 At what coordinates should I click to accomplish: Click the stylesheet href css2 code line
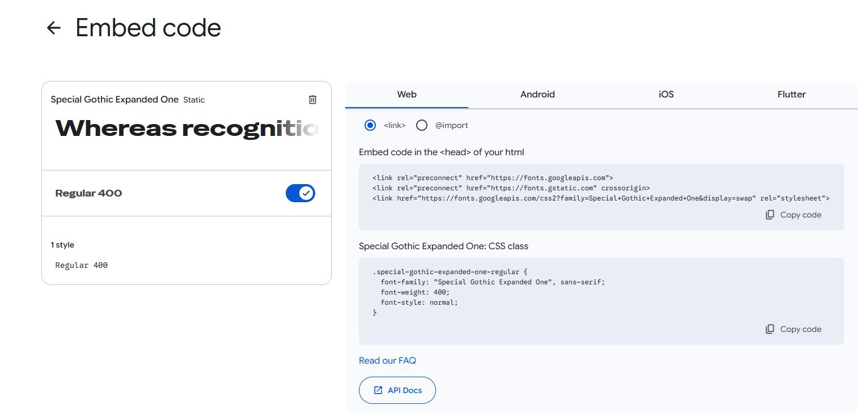601,198
